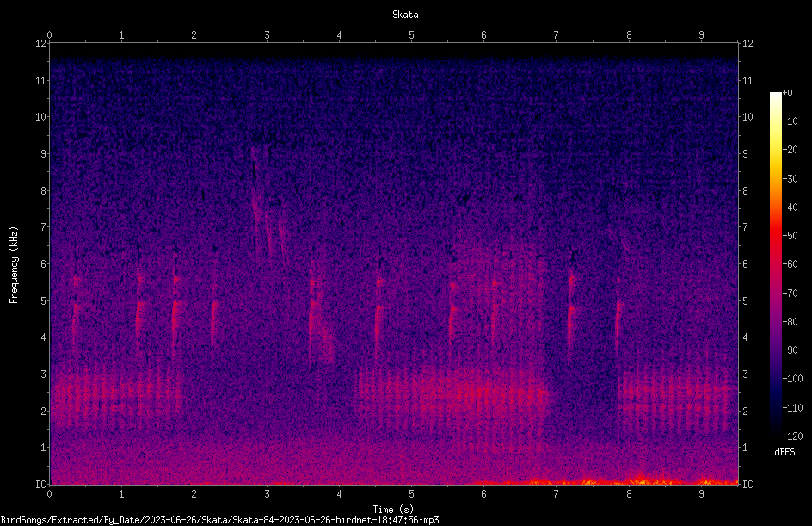Click the DC label on the left frequency axis
Screen dimensions: 812x526
[x=40, y=485]
